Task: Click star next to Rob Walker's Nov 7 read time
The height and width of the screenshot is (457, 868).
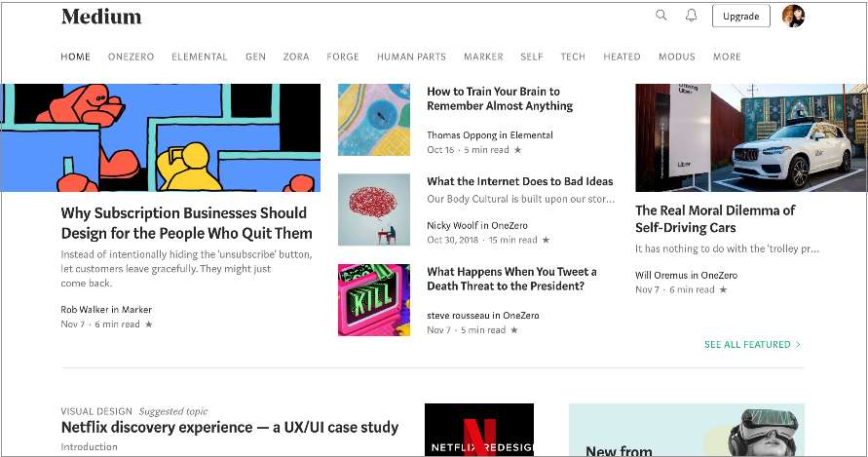Action: 148,324
